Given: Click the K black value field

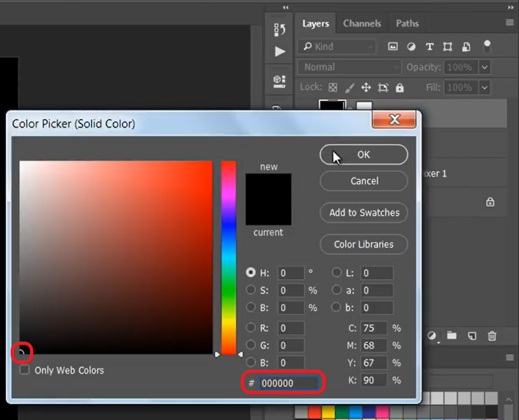Looking at the screenshot, I should (373, 380).
